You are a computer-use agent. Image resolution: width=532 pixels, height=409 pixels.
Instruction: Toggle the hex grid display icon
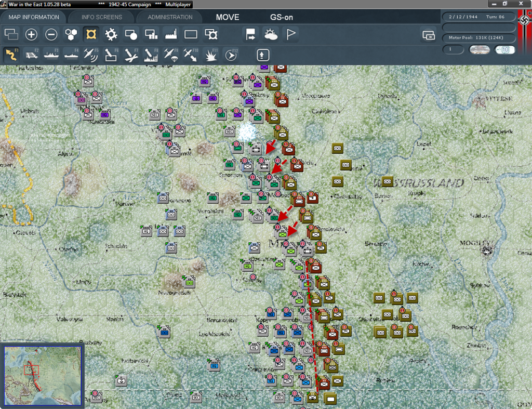coord(71,34)
